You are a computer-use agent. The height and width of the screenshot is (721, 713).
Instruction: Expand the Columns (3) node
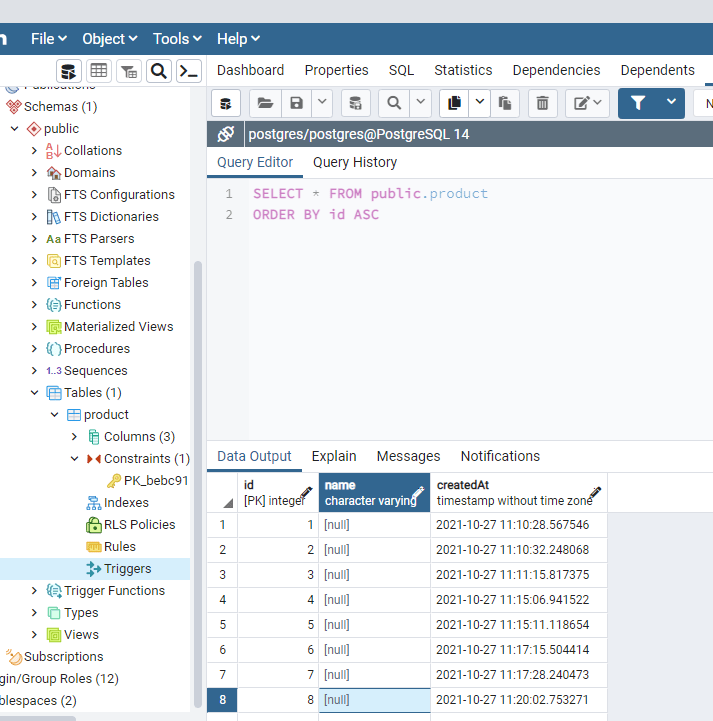pyautogui.click(x=74, y=437)
